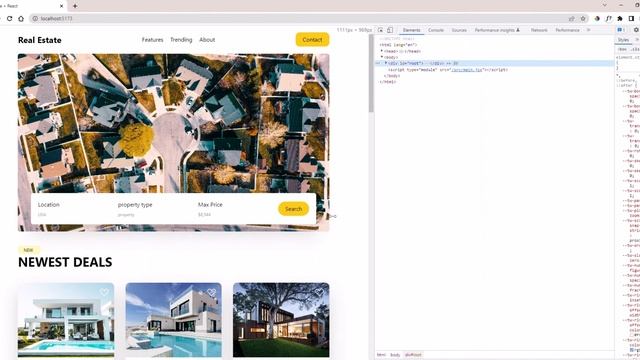
Task: Share this page icon in address bar
Action: click(571, 18)
